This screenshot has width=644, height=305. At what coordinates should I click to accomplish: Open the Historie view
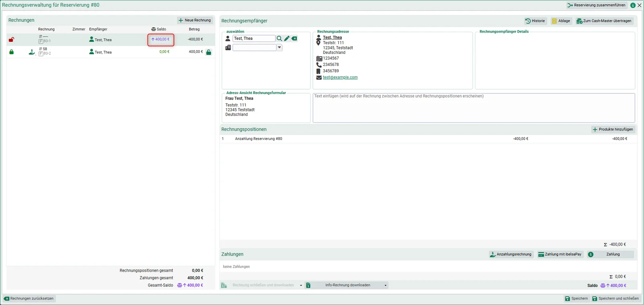click(535, 21)
